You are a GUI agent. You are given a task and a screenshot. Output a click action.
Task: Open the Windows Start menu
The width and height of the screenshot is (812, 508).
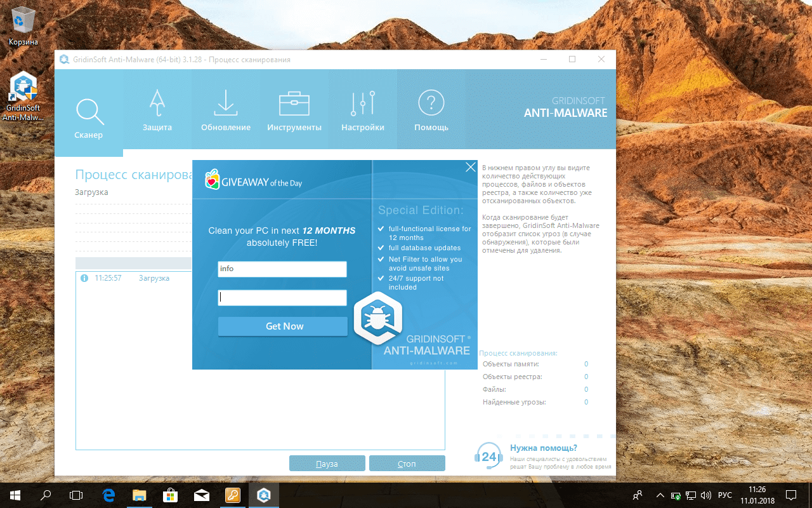coord(15,495)
